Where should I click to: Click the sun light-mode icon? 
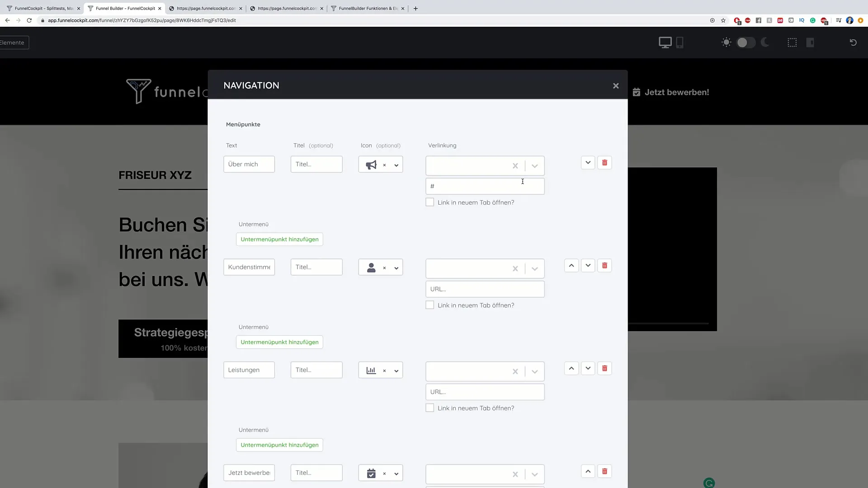(726, 42)
